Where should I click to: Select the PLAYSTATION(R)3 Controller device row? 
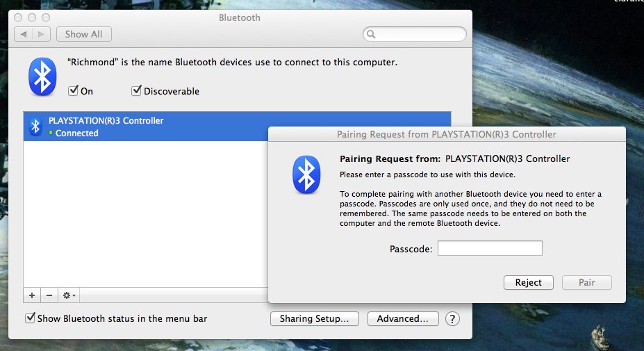click(237, 126)
